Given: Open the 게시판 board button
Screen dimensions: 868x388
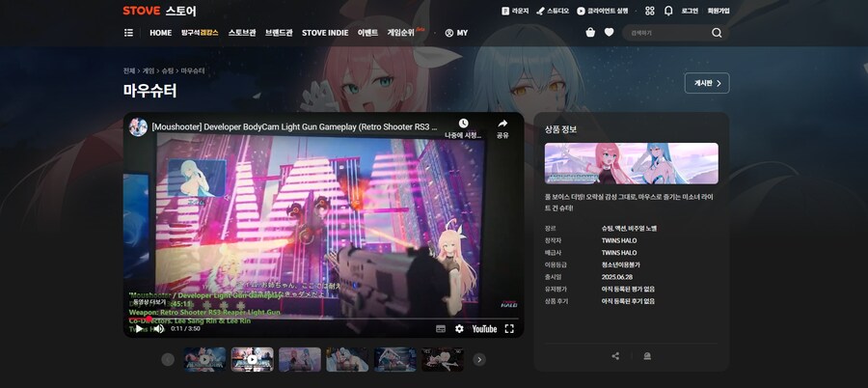Looking at the screenshot, I should pos(707,83).
